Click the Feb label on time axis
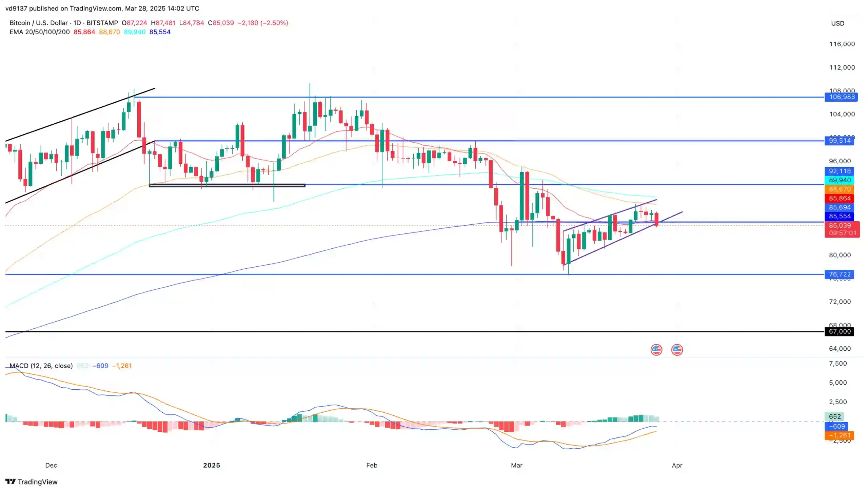The width and height of the screenshot is (868, 491). [372, 465]
